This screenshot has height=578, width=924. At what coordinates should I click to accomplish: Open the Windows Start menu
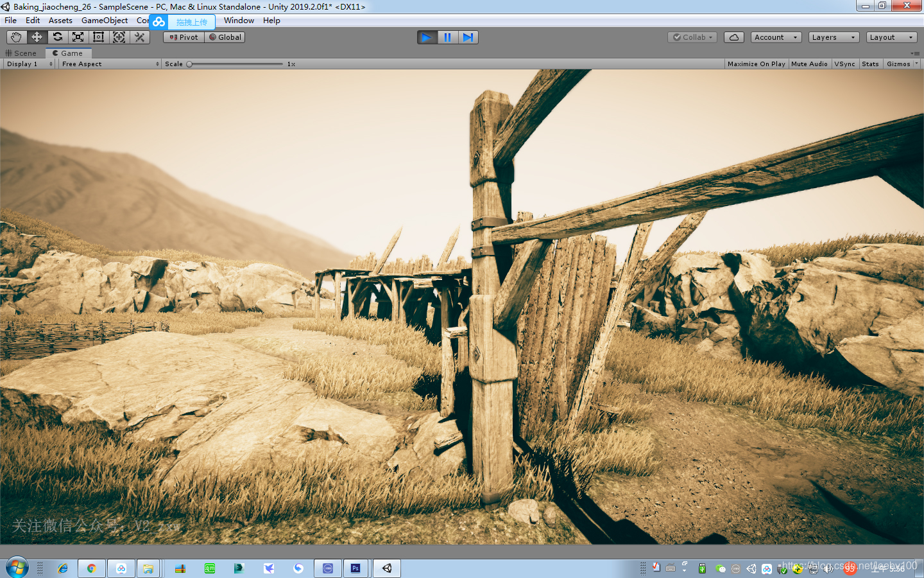(x=17, y=568)
